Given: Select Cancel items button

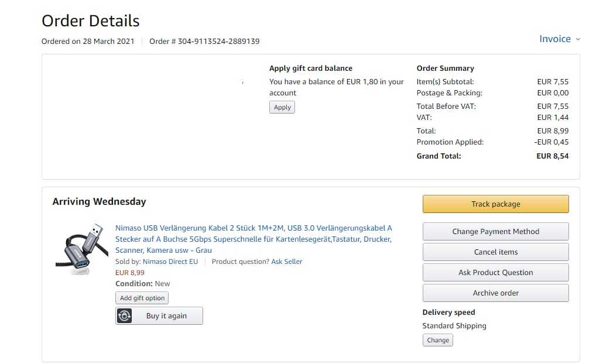Looking at the screenshot, I should pyautogui.click(x=495, y=252).
